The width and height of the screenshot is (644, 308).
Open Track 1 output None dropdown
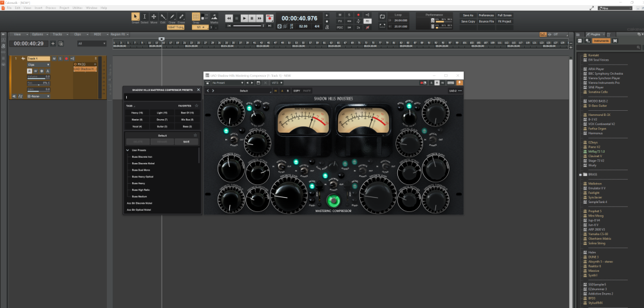pyautogui.click(x=39, y=96)
